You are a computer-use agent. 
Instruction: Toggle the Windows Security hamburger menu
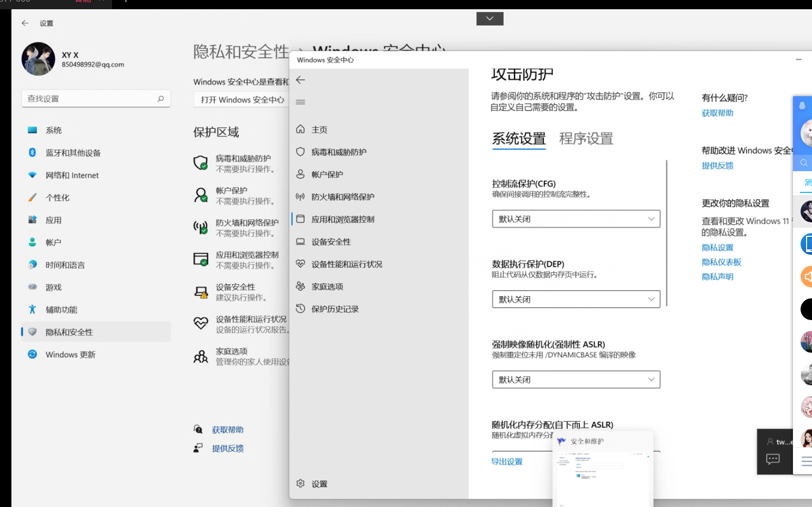click(300, 102)
